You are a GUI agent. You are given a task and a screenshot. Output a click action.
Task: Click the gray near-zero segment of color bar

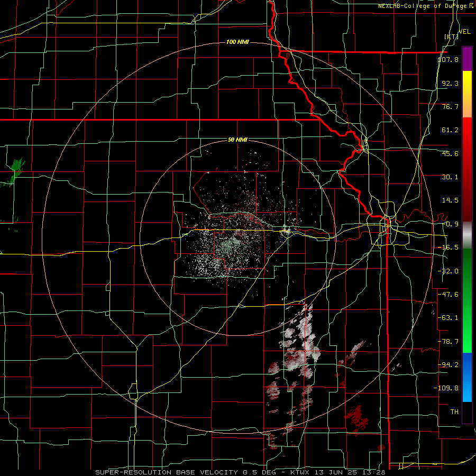pyautogui.click(x=467, y=235)
